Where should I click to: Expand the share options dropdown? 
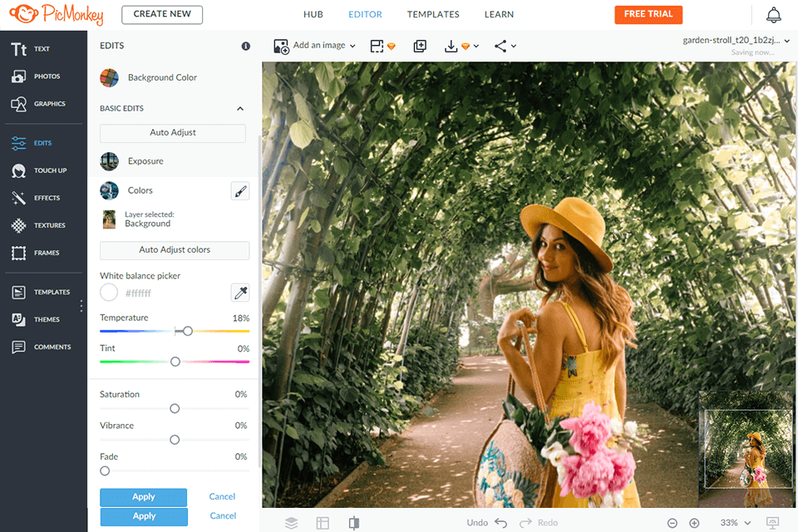[x=505, y=46]
